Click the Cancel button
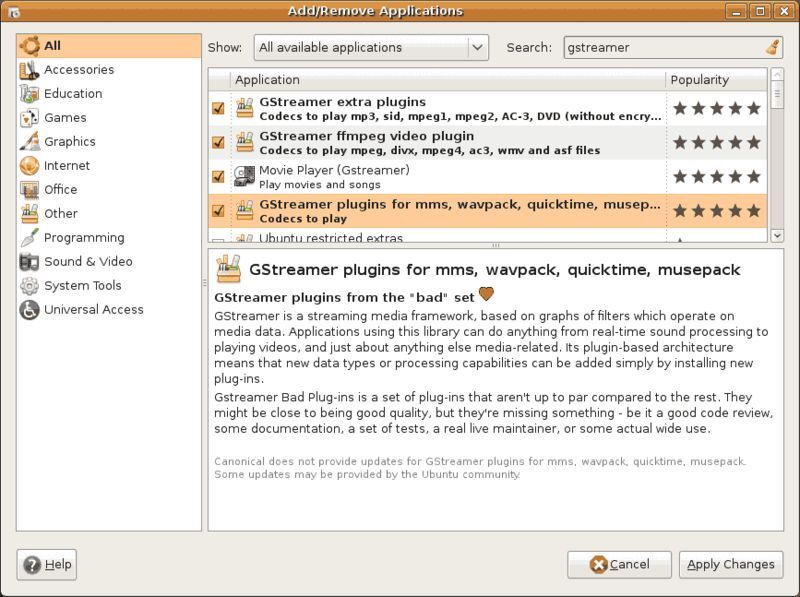This screenshot has width=800, height=597. point(619,565)
